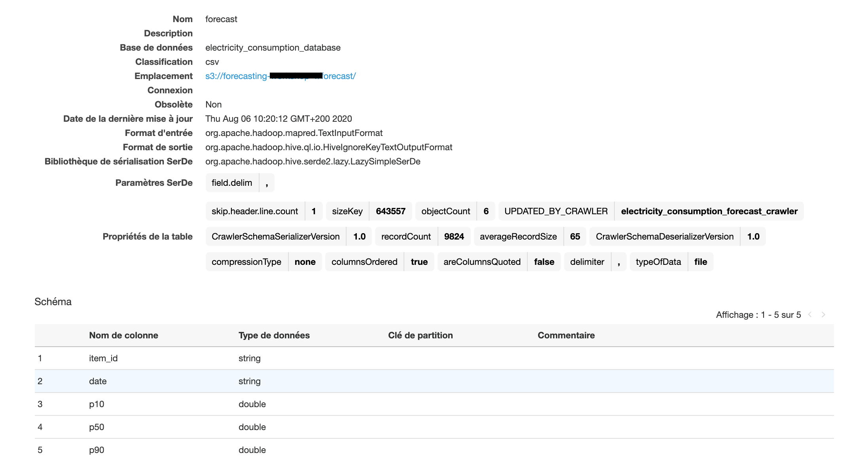Click the recordCount property tag

coord(406,236)
